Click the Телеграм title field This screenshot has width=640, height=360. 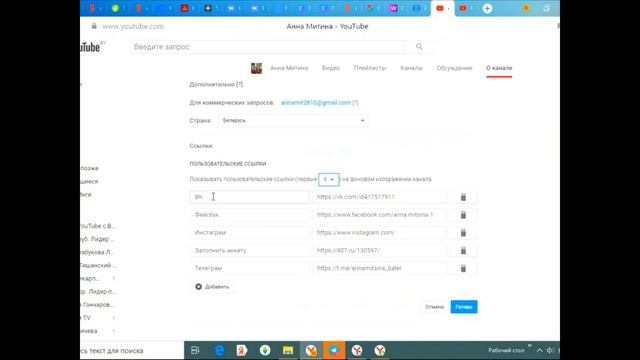tap(249, 268)
